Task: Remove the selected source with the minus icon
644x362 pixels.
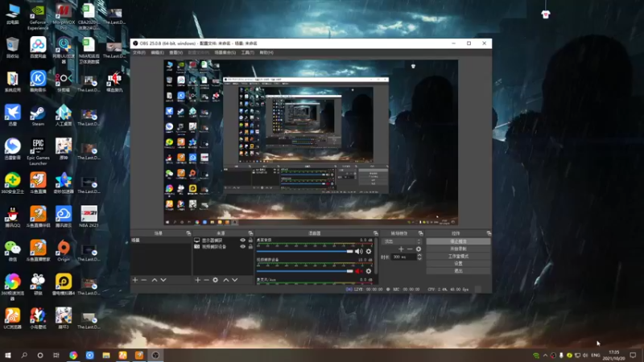Action: [206, 280]
